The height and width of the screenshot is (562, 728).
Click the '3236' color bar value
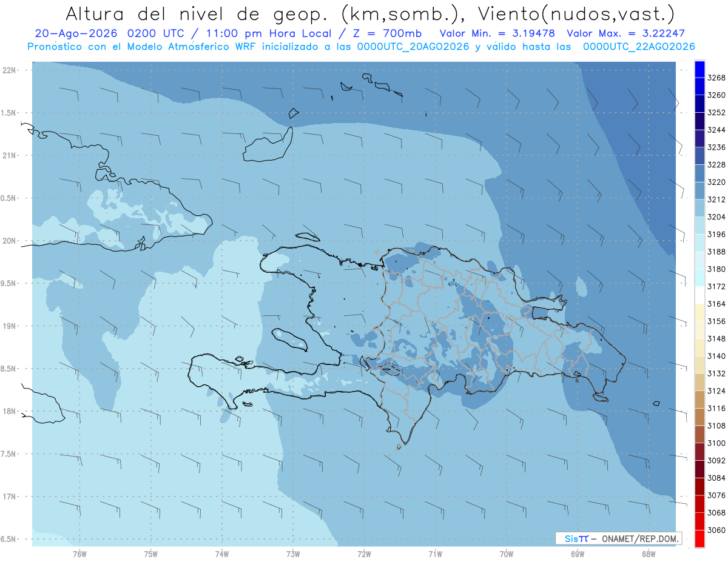pos(716,147)
